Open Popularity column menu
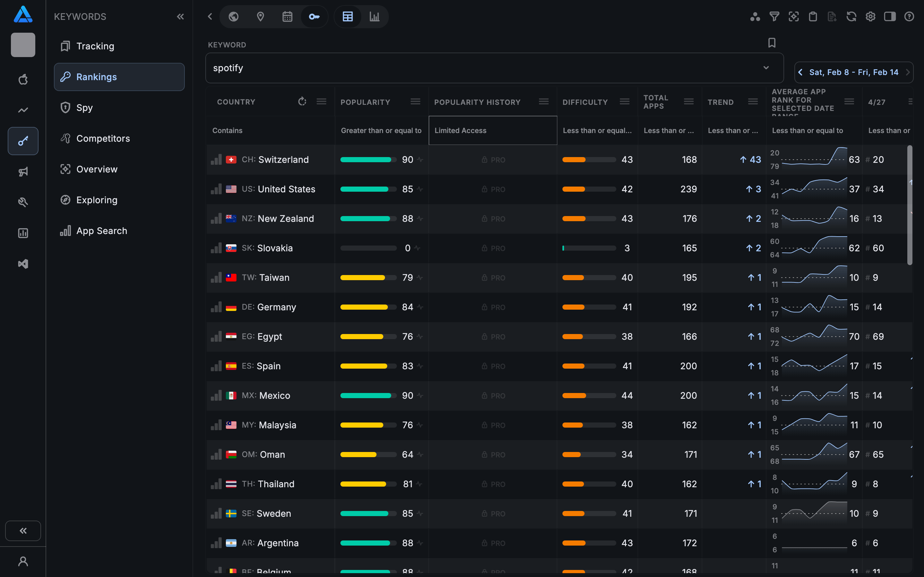The image size is (924, 577). (x=415, y=102)
